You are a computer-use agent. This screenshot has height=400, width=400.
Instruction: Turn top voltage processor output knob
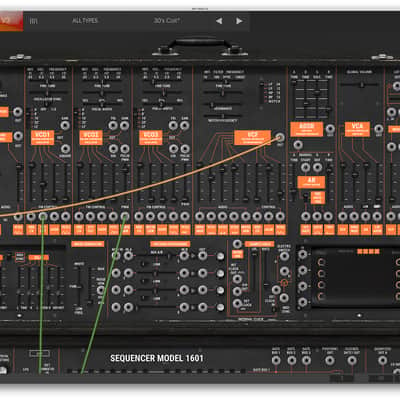pos(220,256)
